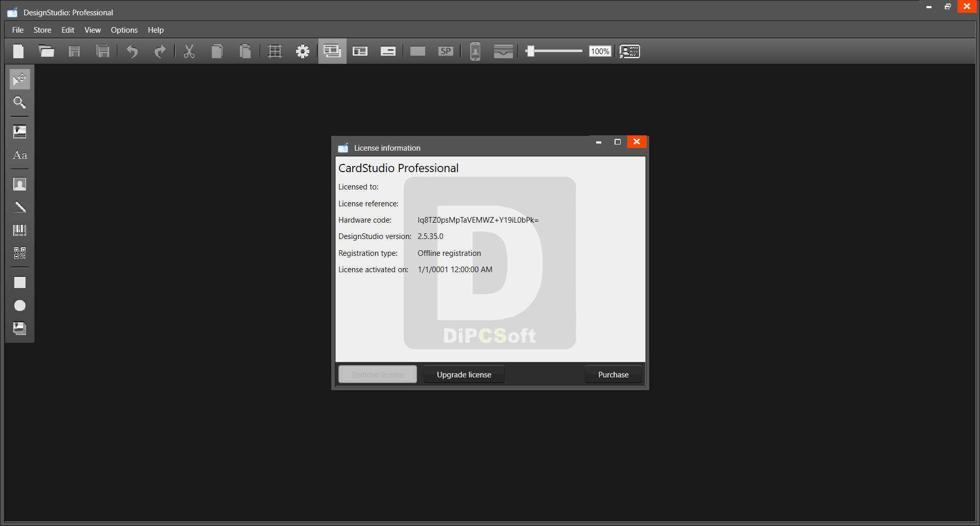Open the Edit menu

tap(68, 30)
